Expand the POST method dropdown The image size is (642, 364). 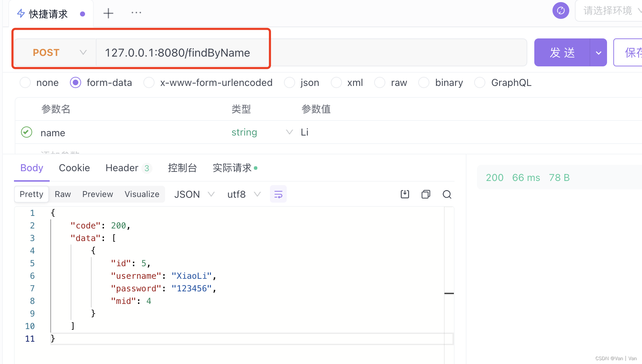83,52
